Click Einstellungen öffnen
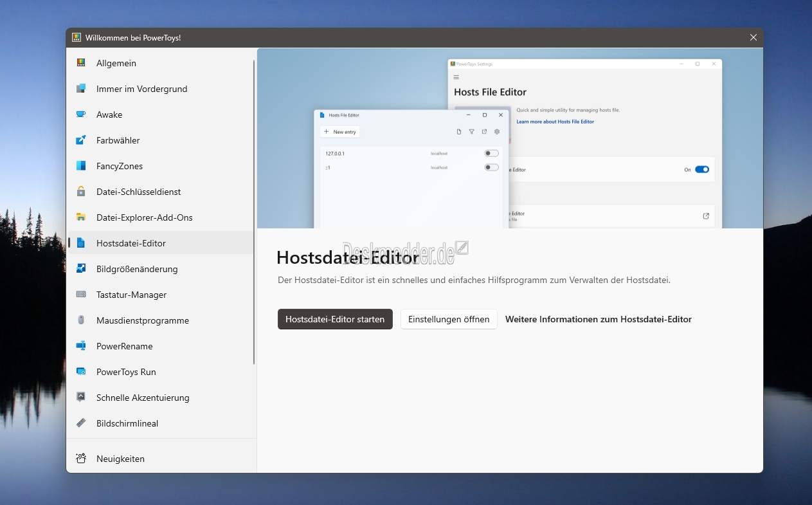This screenshot has width=812, height=505. [449, 319]
